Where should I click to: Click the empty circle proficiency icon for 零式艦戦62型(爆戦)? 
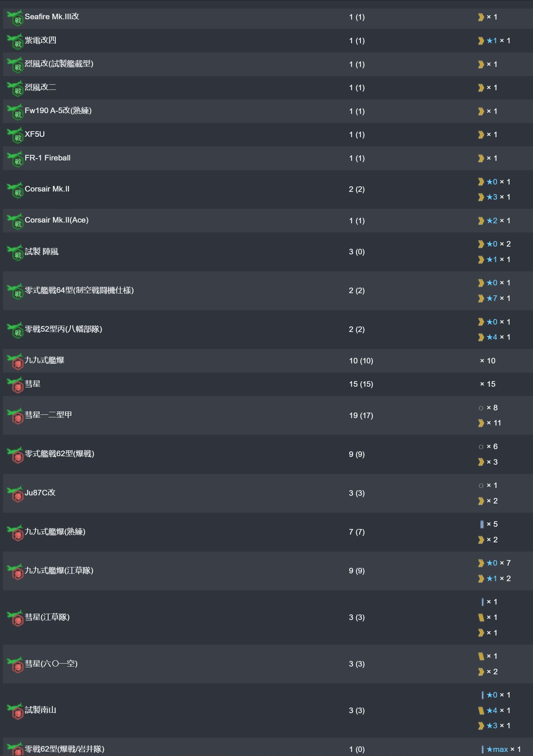481,447
